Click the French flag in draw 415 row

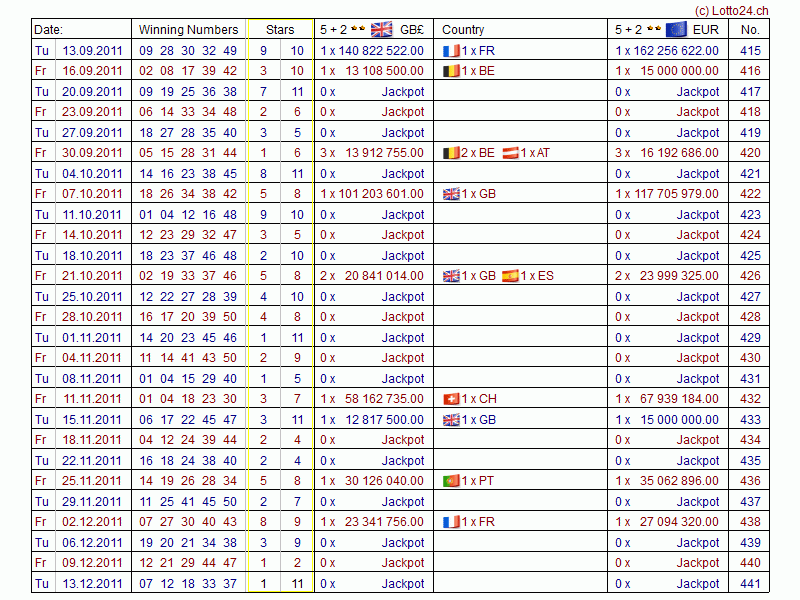click(x=451, y=50)
